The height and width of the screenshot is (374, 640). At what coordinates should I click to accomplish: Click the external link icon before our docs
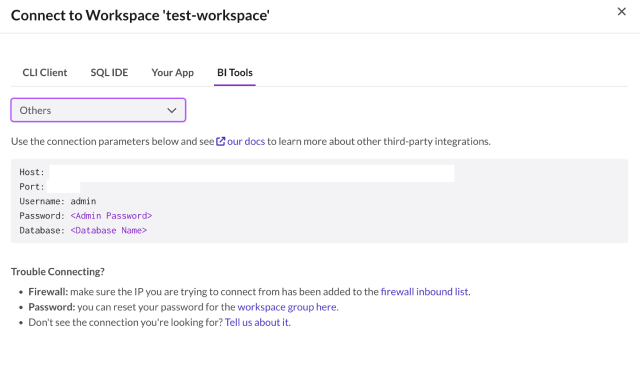[220, 141]
